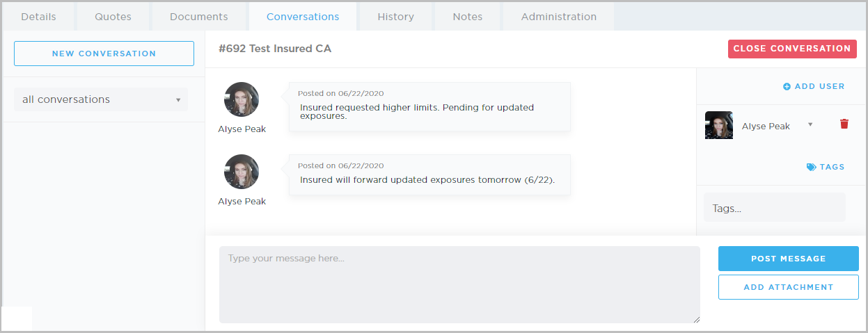Image resolution: width=868 pixels, height=333 pixels.
Task: Focus the Tags input field
Action: [x=774, y=208]
